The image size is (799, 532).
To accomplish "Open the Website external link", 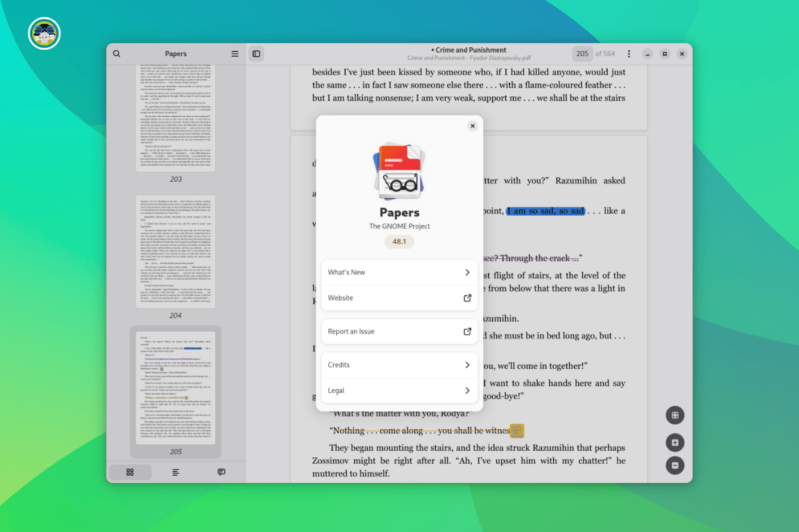I will click(399, 298).
